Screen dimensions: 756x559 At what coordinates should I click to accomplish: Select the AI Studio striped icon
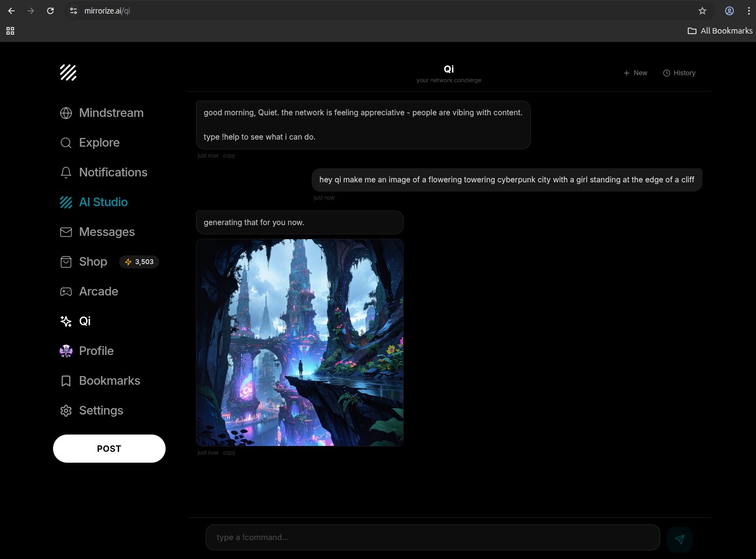coord(66,202)
